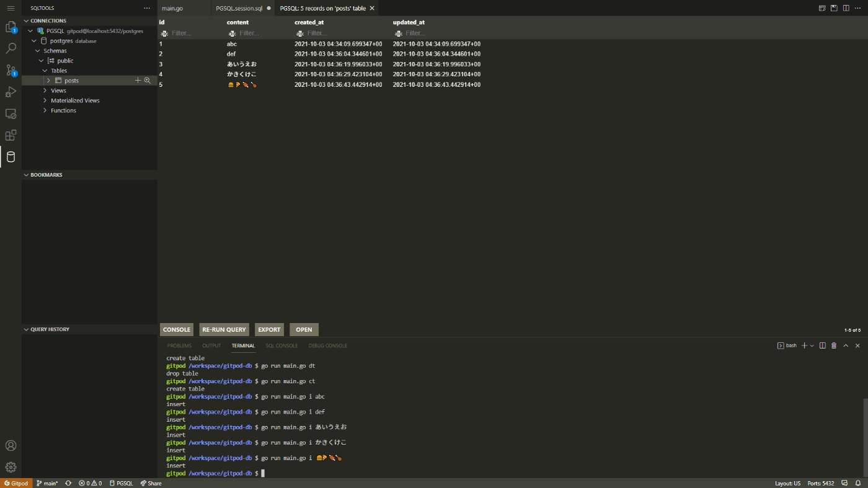The width and height of the screenshot is (868, 488).
Task: Collapse the QUERY HISTORY section
Action: click(x=27, y=329)
